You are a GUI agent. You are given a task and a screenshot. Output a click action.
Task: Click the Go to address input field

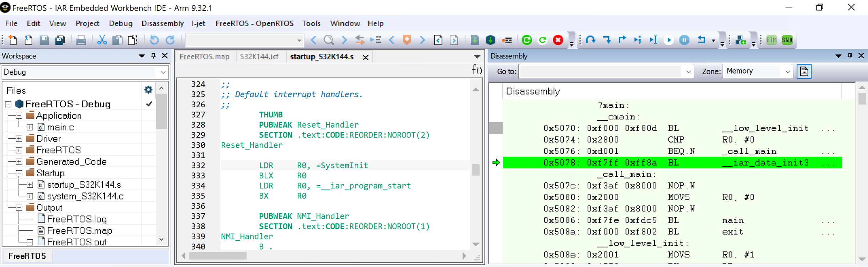coord(600,72)
